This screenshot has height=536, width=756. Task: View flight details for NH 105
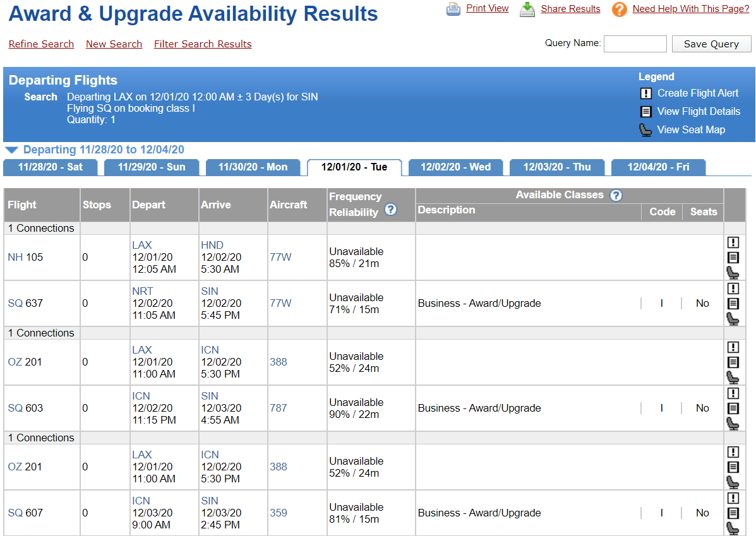coord(733,258)
